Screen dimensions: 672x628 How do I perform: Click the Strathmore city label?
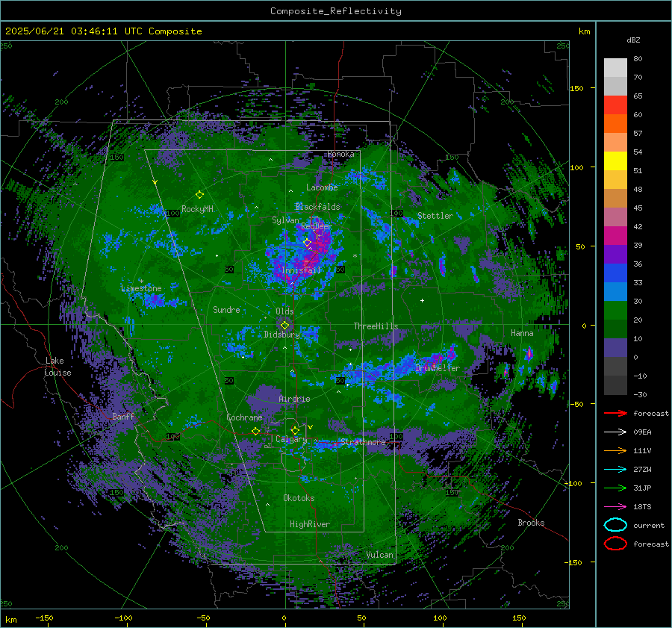point(363,442)
